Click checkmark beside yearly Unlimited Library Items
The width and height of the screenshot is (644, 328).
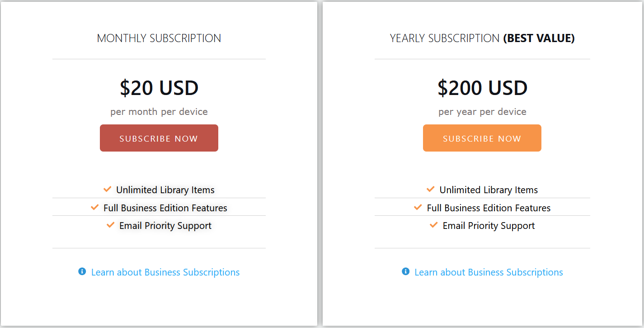[431, 189]
